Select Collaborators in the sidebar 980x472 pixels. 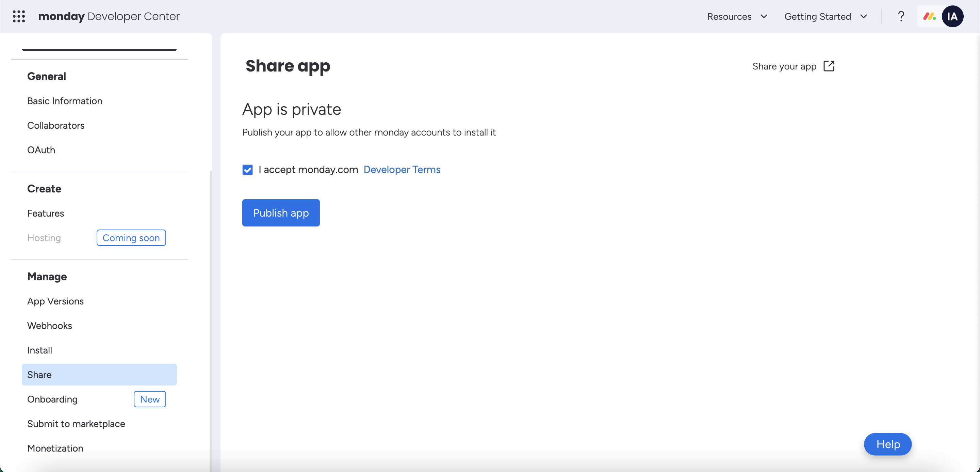click(56, 125)
